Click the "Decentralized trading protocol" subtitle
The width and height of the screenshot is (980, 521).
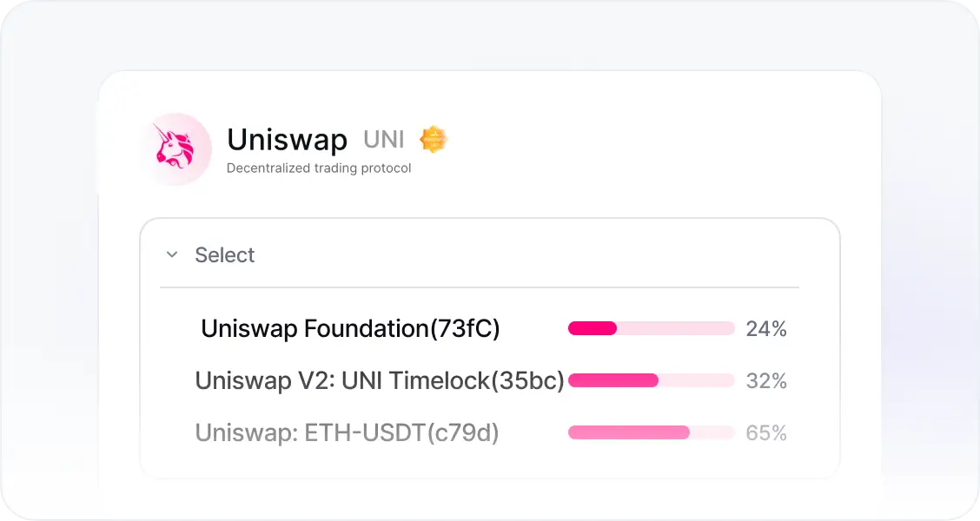[x=318, y=168]
